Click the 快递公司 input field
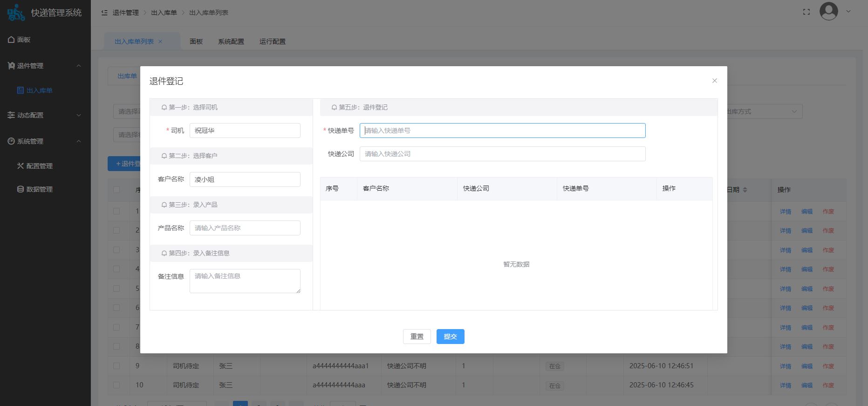 pyautogui.click(x=502, y=154)
